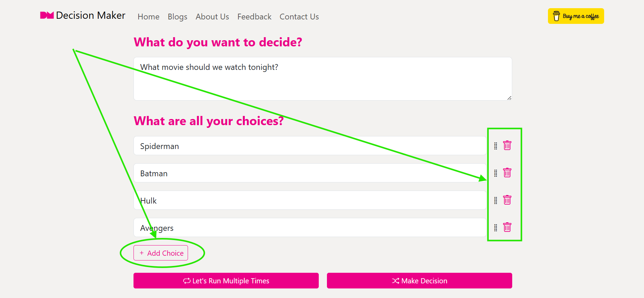Image resolution: width=644 pixels, height=298 pixels.
Task: Delete the Spiderman choice
Action: [507, 146]
